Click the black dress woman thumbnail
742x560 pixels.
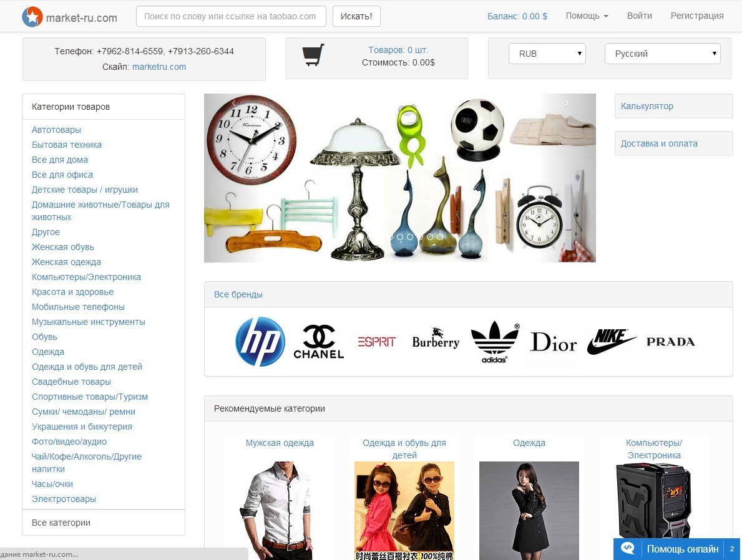[529, 511]
